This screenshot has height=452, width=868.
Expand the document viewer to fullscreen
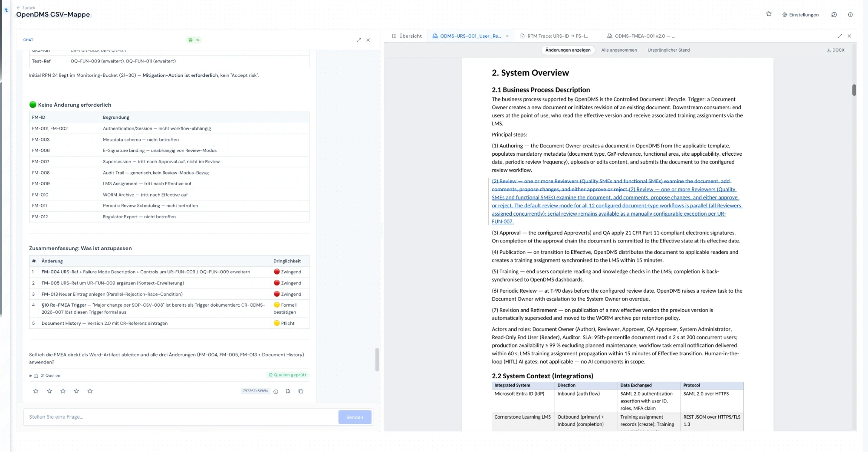840,36
